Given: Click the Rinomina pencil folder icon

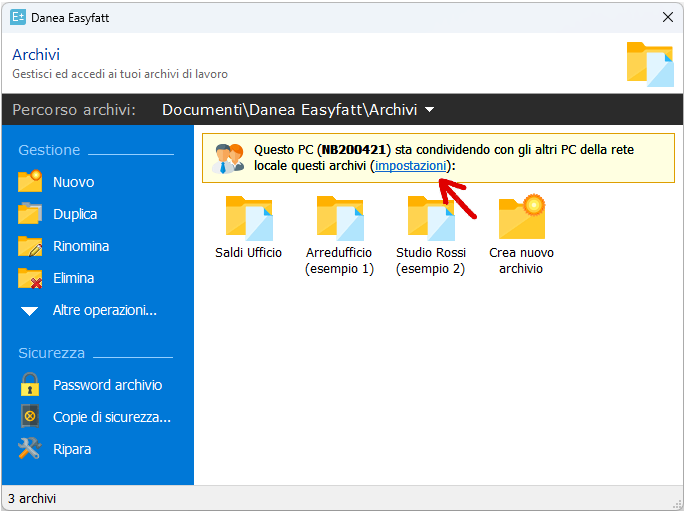Looking at the screenshot, I should tap(30, 246).
